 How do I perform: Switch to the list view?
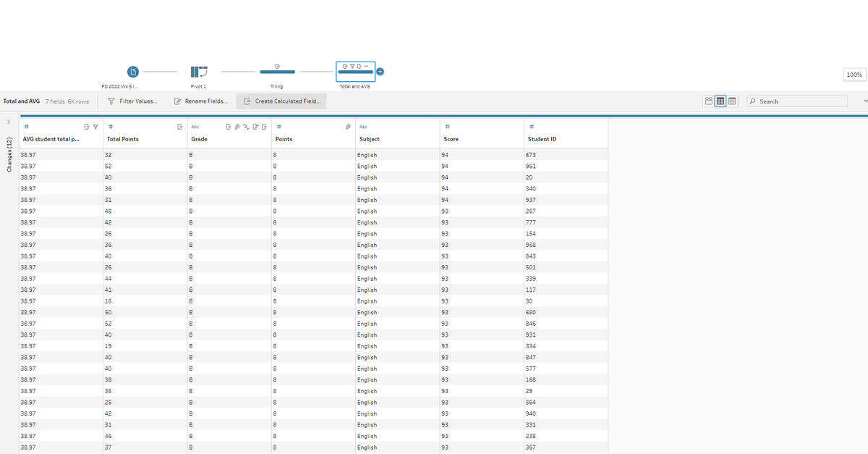pos(732,101)
